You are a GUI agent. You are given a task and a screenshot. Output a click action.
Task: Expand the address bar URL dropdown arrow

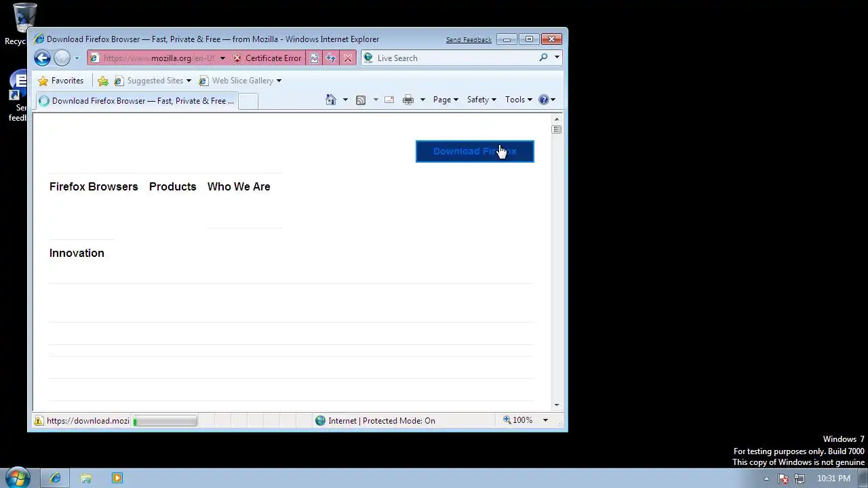[222, 58]
